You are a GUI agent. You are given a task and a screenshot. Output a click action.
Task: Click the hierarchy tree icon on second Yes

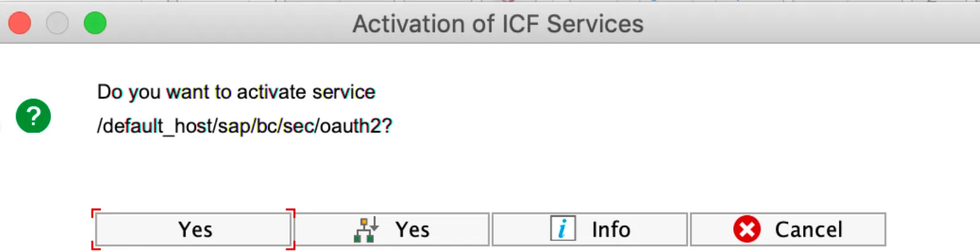tap(366, 229)
